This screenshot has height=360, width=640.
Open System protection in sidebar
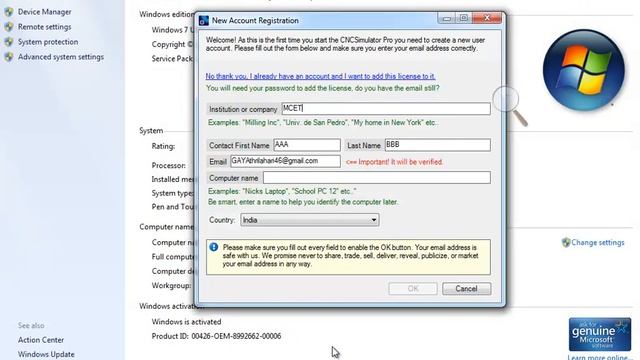click(x=48, y=42)
